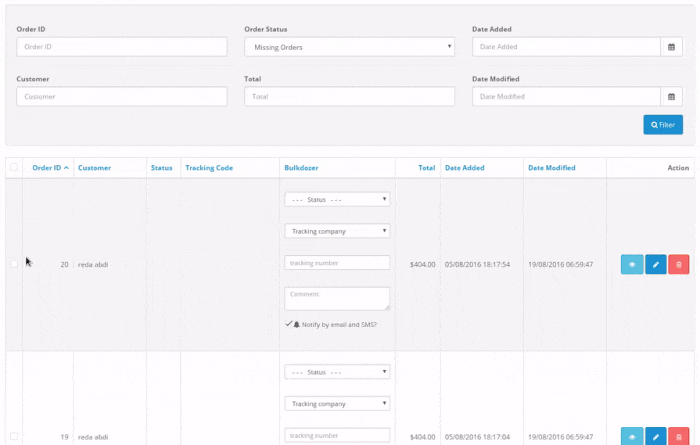700x445 pixels.
Task: Toggle the select-all checkbox in table header
Action: pyautogui.click(x=14, y=168)
